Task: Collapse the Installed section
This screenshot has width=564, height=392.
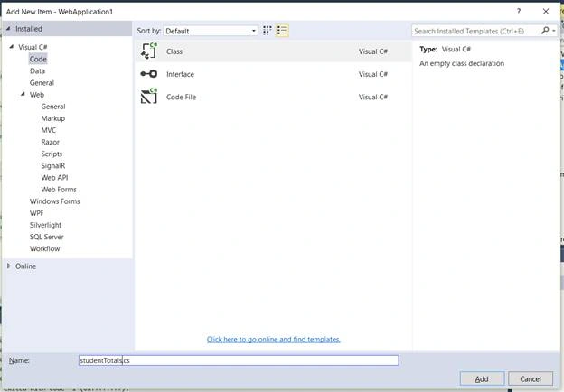Action: tap(8, 29)
